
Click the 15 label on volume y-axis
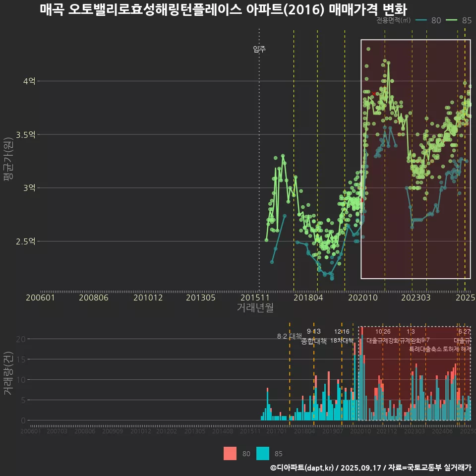click(x=21, y=359)
